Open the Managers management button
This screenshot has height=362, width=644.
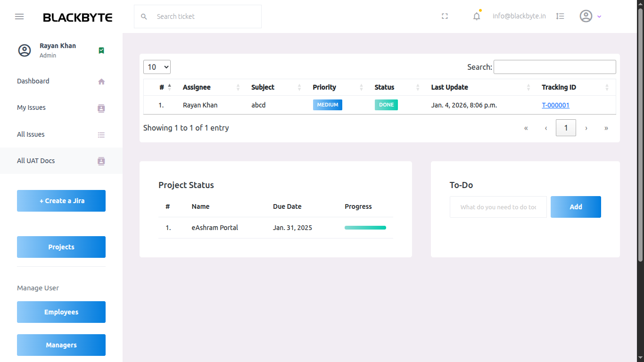pyautogui.click(x=61, y=345)
